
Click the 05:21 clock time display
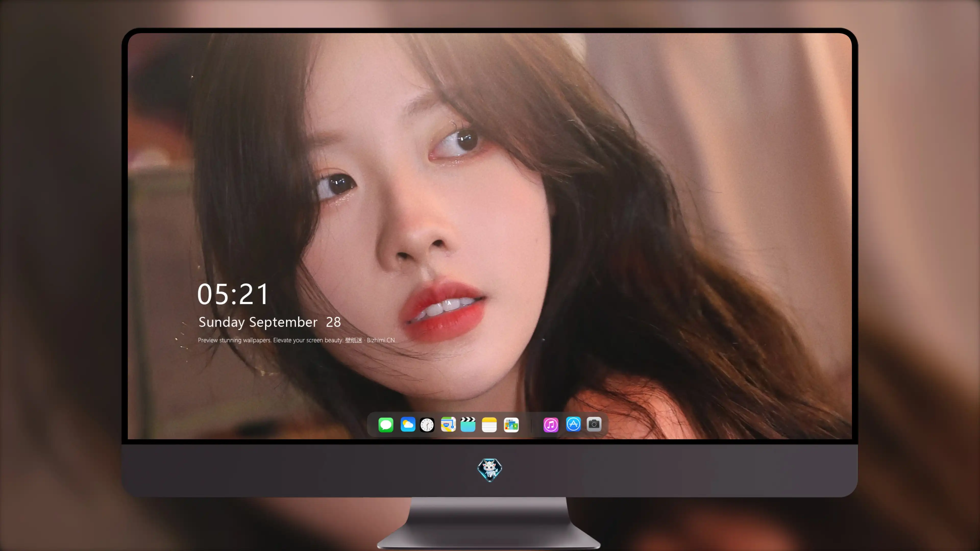233,294
